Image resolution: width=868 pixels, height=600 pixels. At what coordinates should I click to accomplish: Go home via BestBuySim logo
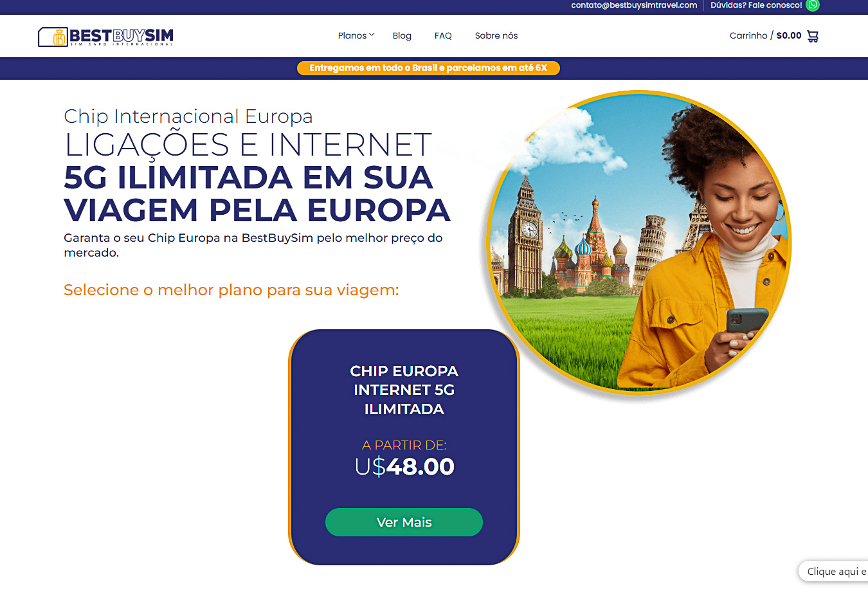point(105,36)
